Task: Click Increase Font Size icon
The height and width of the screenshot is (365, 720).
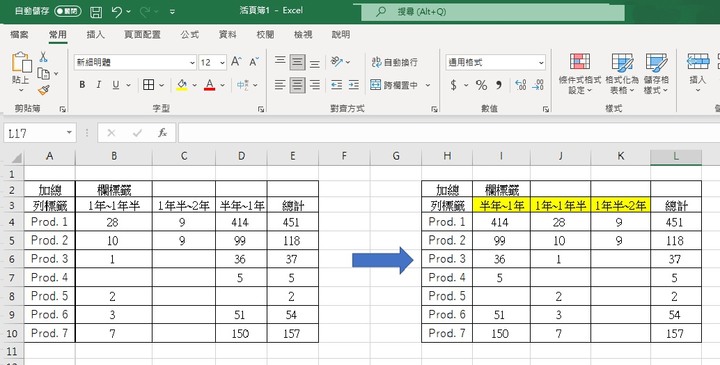Action: pos(236,62)
